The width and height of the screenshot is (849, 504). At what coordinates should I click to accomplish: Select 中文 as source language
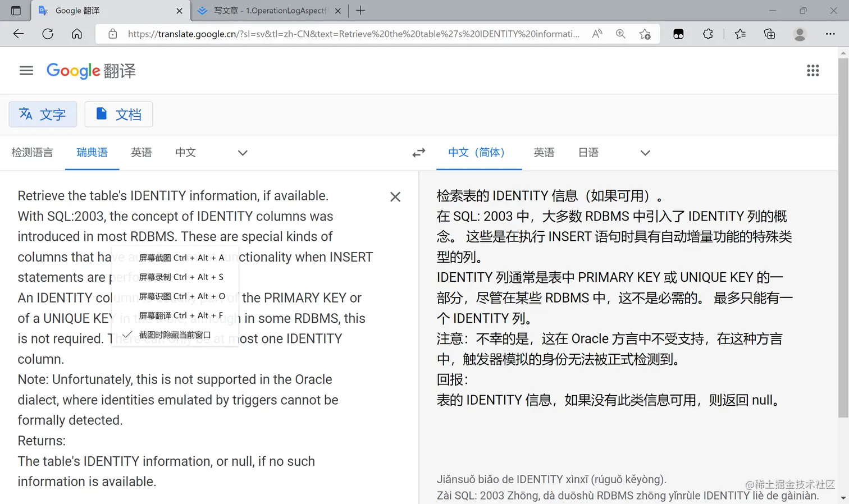185,153
